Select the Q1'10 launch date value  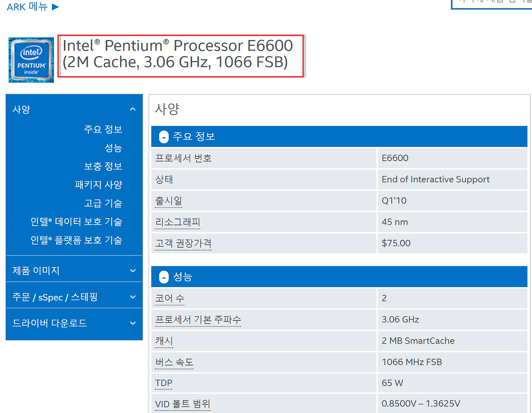tap(394, 201)
